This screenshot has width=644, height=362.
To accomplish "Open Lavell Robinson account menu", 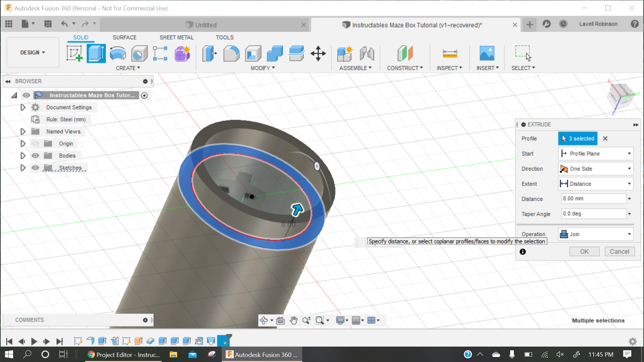I will pyautogui.click(x=598, y=24).
